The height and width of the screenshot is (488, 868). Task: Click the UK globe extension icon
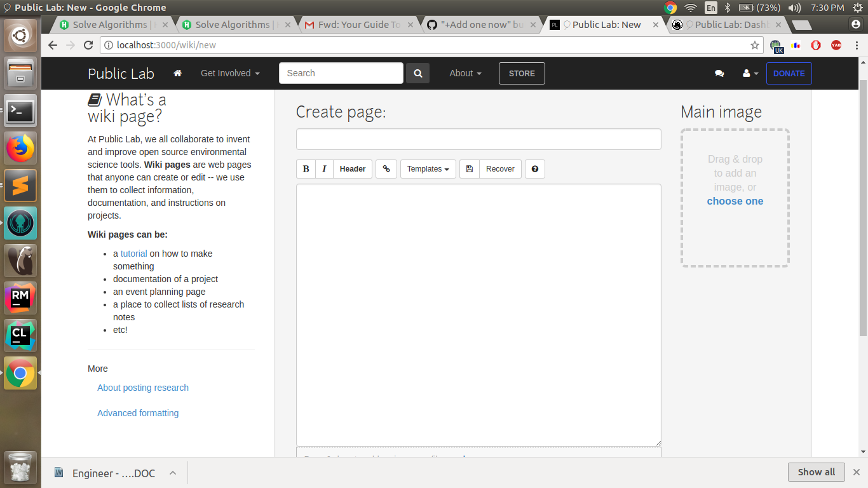(776, 46)
